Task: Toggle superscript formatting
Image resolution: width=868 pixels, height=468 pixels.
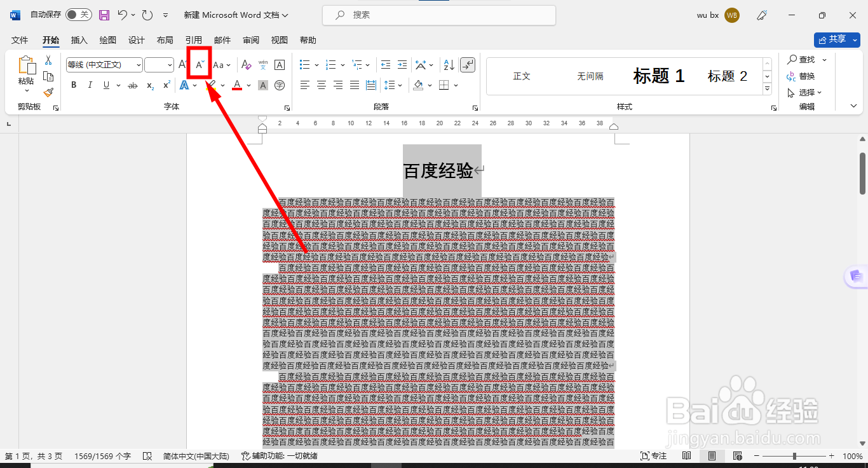Action: coord(166,85)
